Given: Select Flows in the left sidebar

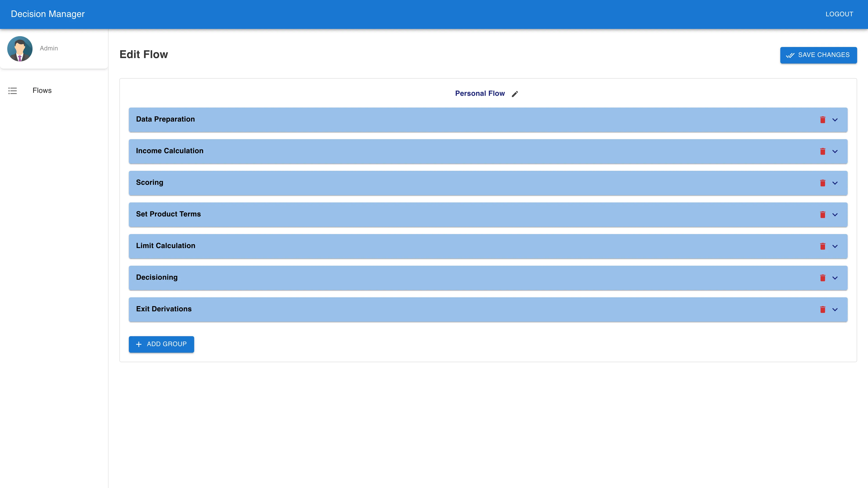Looking at the screenshot, I should pos(42,91).
